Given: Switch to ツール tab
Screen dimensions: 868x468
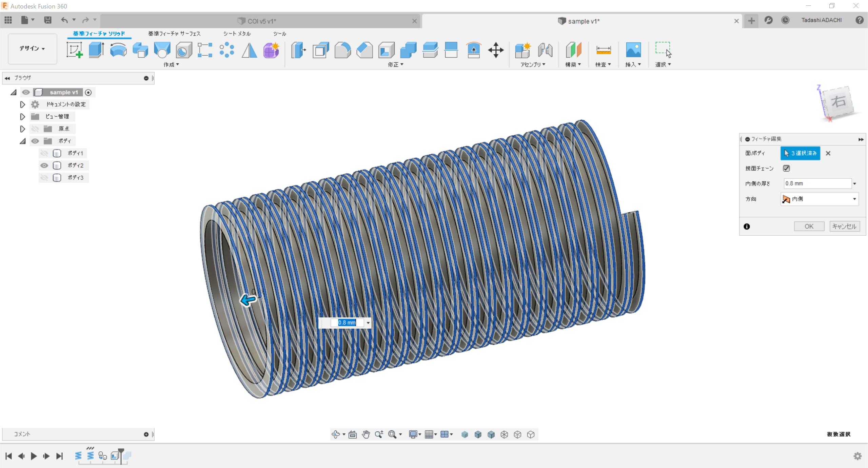Looking at the screenshot, I should pos(280,34).
